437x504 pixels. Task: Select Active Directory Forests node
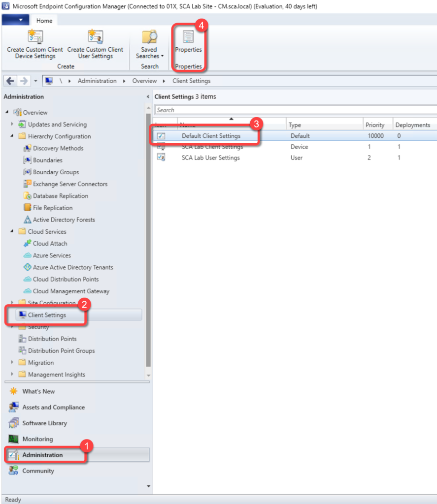click(x=64, y=220)
